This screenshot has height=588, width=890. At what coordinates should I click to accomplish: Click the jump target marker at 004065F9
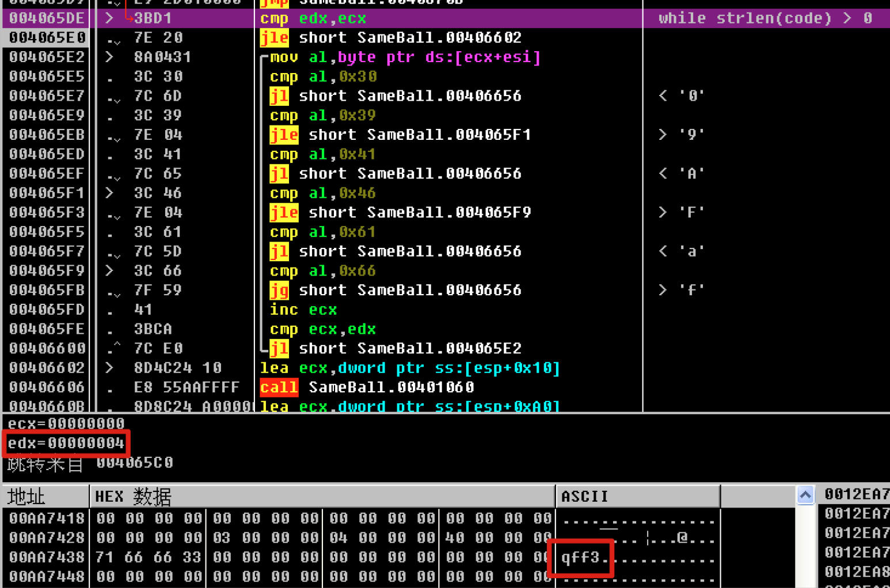pyautogui.click(x=109, y=270)
